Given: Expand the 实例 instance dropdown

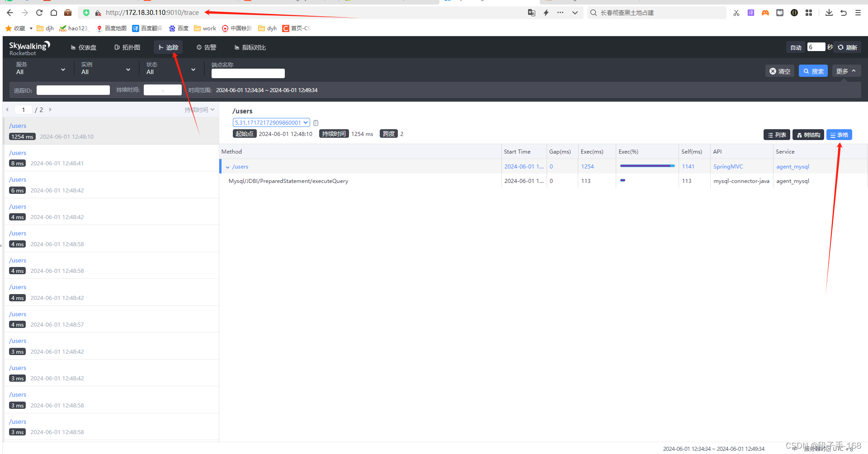Looking at the screenshot, I should pyautogui.click(x=106, y=69).
